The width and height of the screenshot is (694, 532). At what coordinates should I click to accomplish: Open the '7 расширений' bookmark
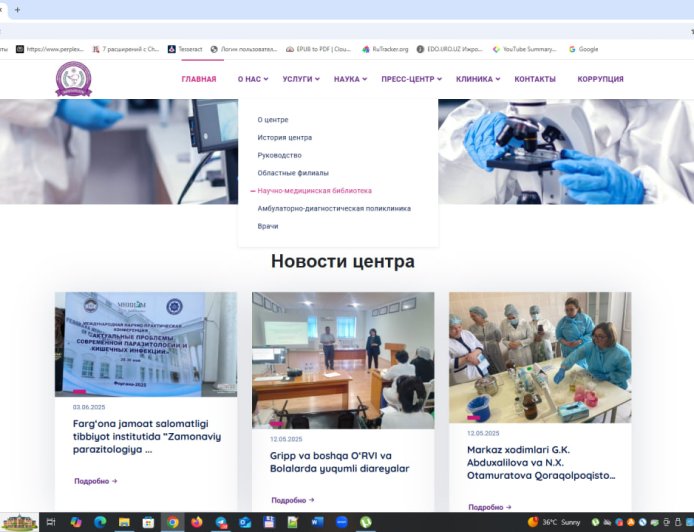[x=126, y=49]
